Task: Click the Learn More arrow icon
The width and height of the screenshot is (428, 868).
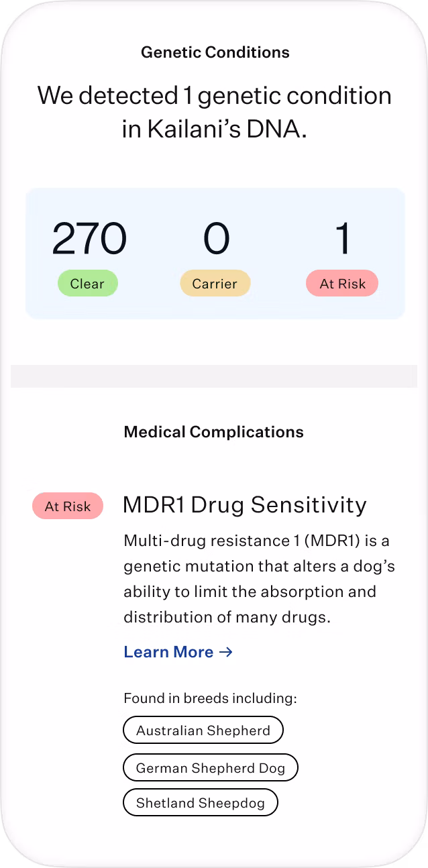Action: (226, 652)
